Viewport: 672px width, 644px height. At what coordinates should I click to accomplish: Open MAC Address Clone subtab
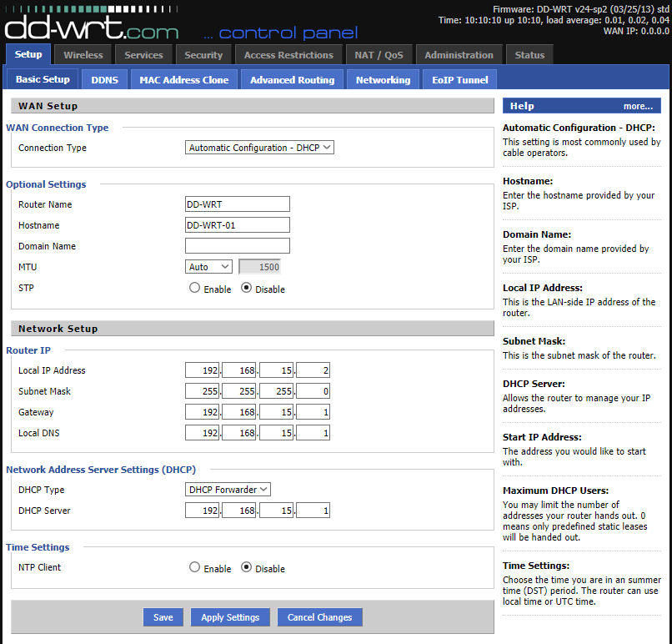[184, 80]
